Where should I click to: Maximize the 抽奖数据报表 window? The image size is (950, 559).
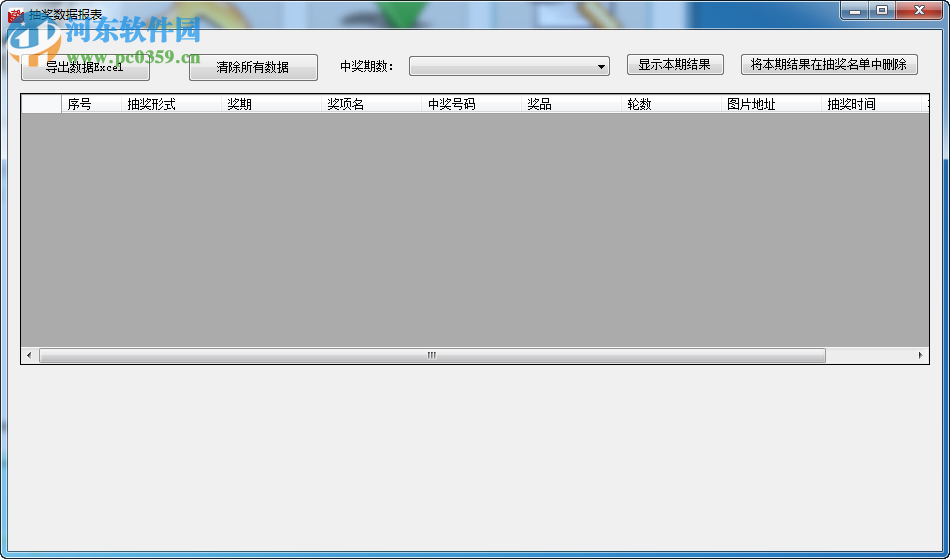pyautogui.click(x=882, y=10)
